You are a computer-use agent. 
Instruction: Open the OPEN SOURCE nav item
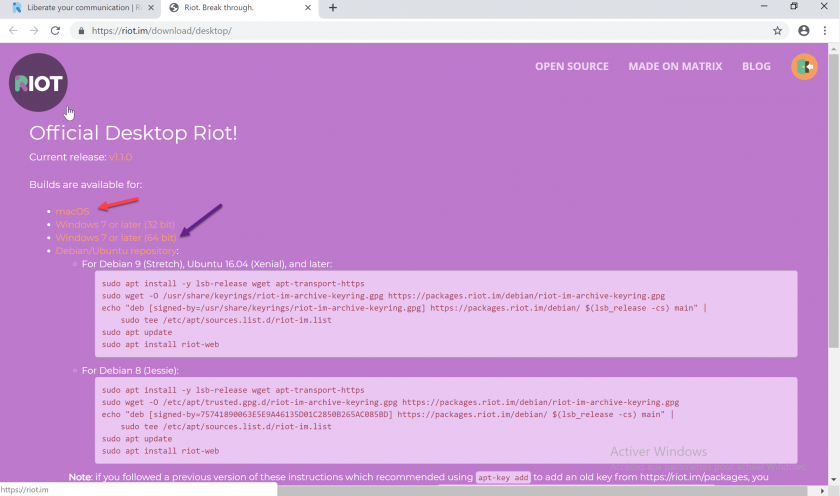coord(572,66)
